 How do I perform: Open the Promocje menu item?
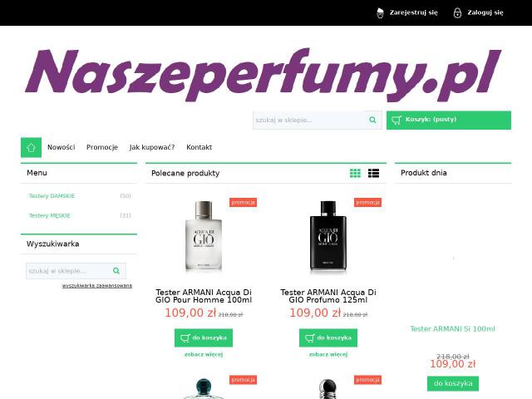click(102, 147)
